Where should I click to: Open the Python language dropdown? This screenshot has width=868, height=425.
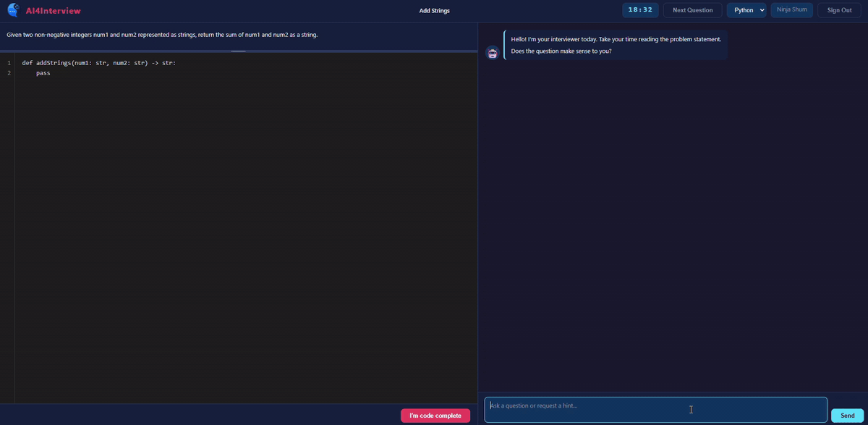pos(746,10)
